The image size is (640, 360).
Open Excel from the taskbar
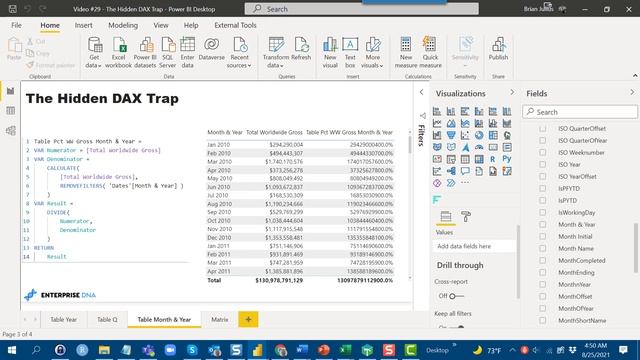(346, 350)
